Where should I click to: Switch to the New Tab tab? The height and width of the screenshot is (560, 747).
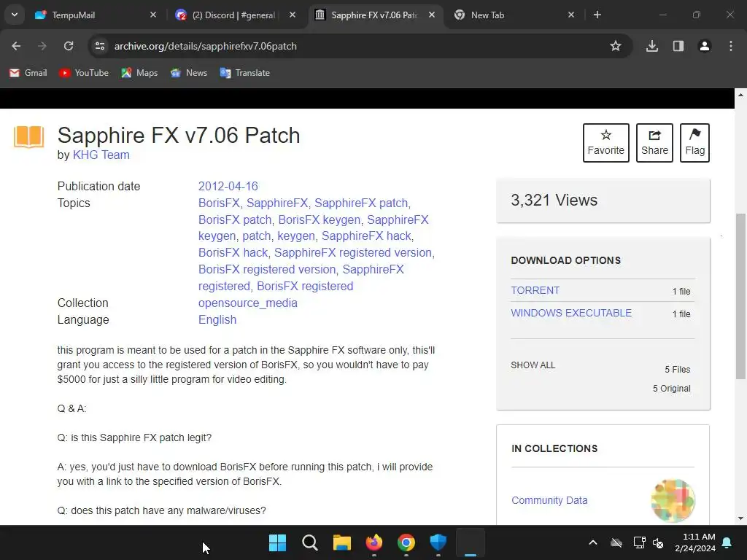(x=514, y=15)
